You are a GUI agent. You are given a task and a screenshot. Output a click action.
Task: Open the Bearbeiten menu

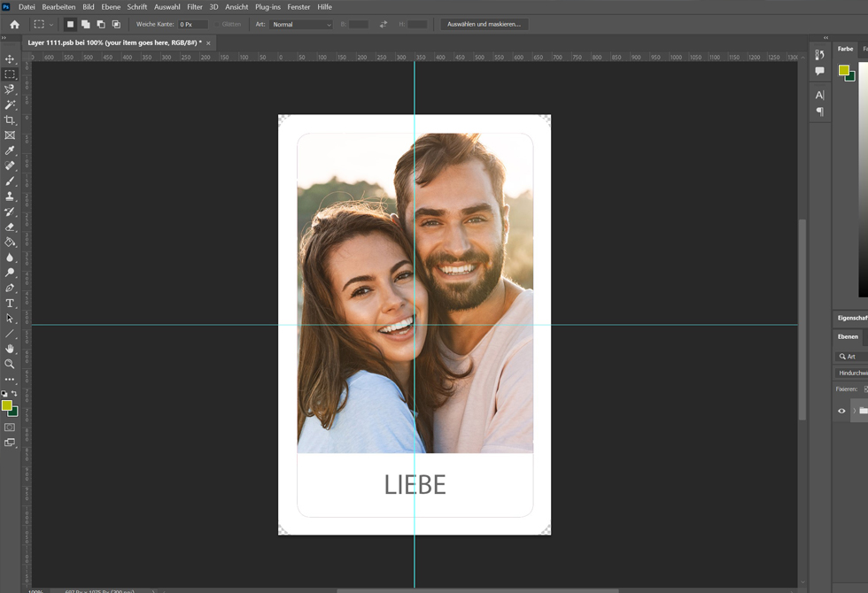58,7
